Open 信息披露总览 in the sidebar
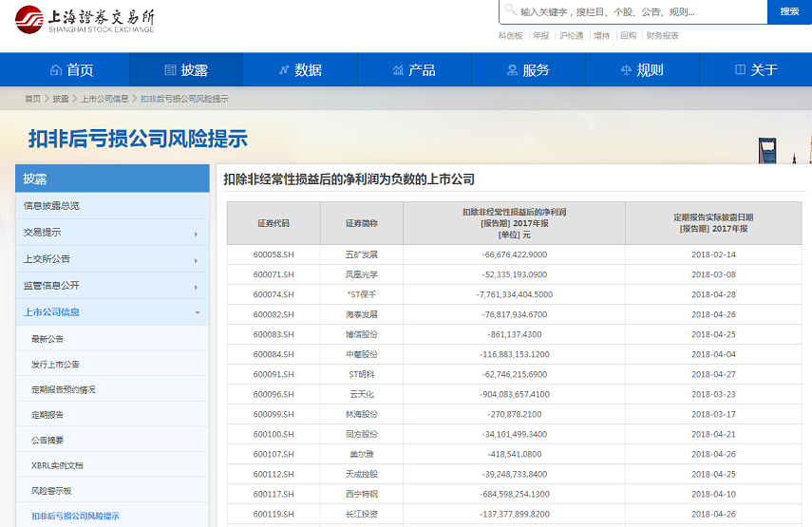 [x=112, y=205]
